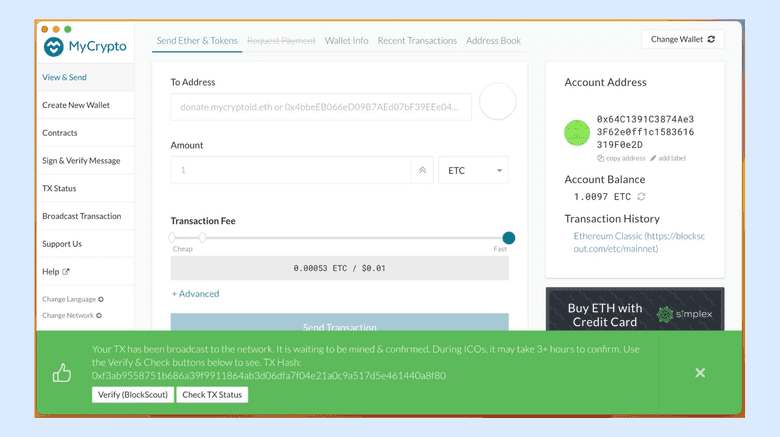780x437 pixels.
Task: Open the Ethereum Classic blockscout link
Action: 634,242
